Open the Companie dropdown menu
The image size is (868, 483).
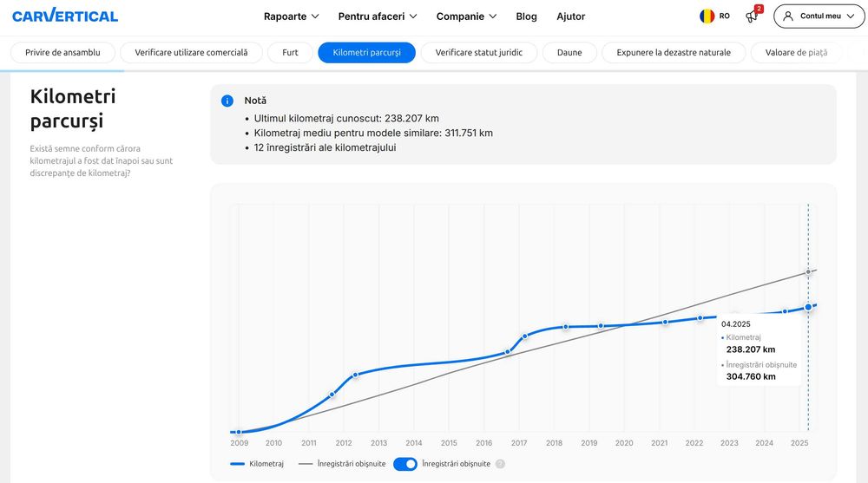466,16
